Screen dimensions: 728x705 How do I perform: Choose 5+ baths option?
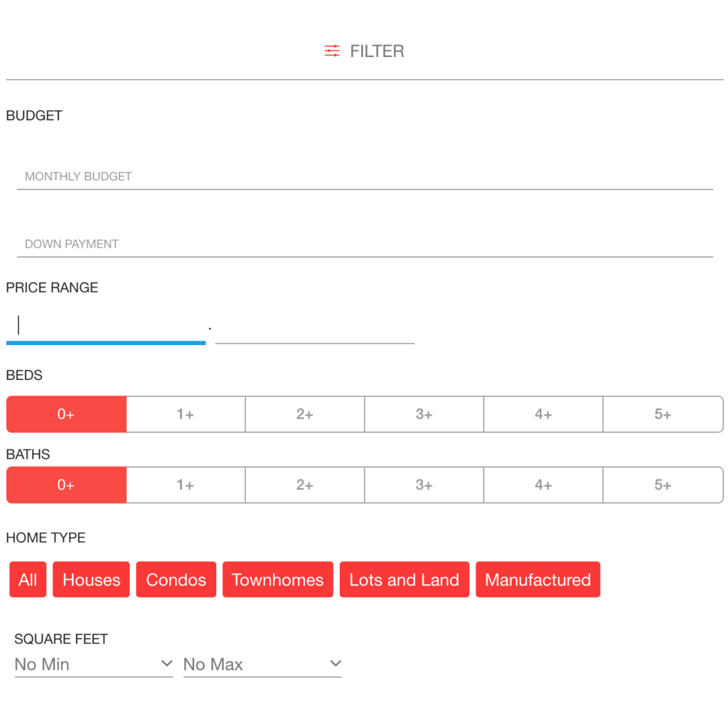663,484
